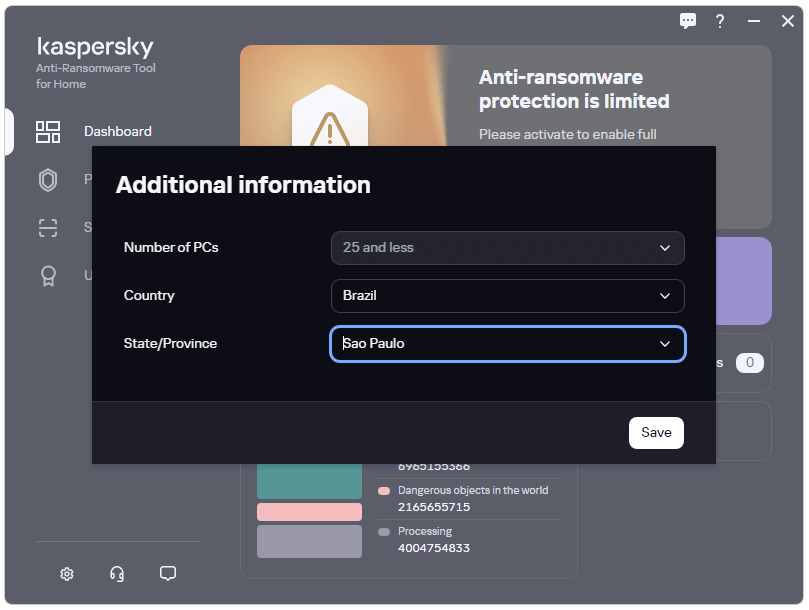
Task: Open the shield protection icon in sidebar
Action: [48, 180]
